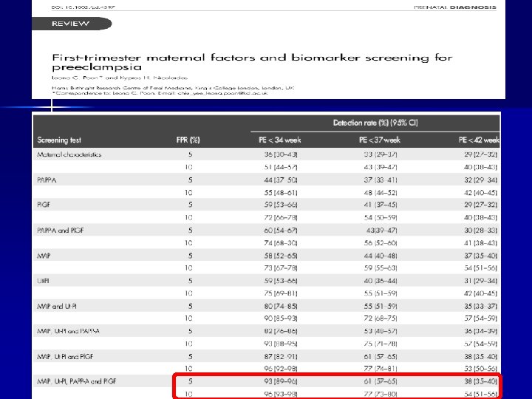
Task: Select the '35 [33–37]' cell
Action: [481, 307]
